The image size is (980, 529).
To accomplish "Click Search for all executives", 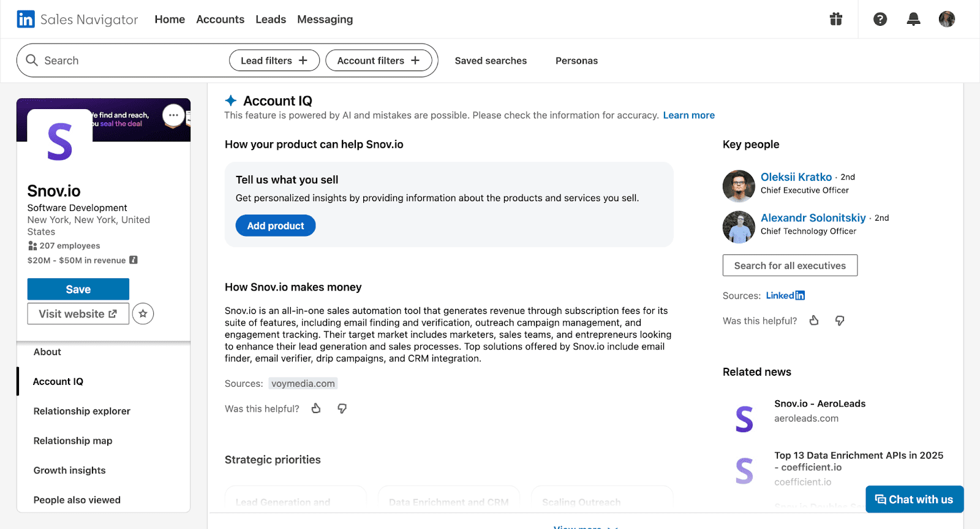I will pos(790,265).
